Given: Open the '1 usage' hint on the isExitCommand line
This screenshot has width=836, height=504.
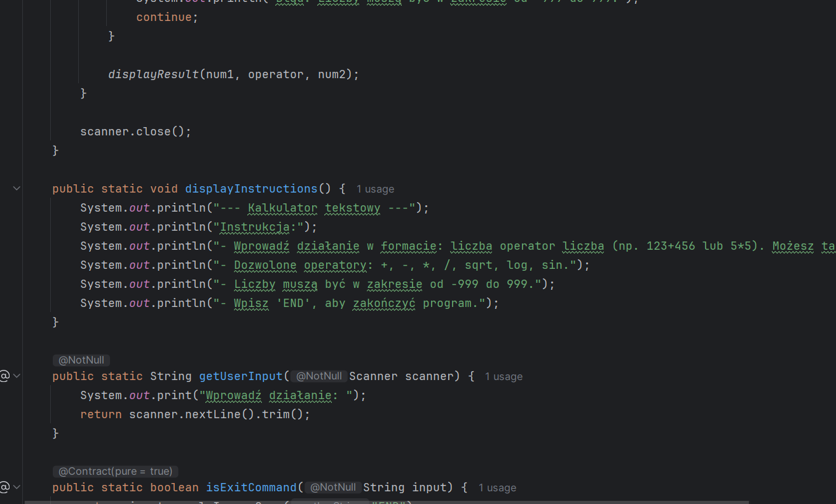Looking at the screenshot, I should click(497, 487).
